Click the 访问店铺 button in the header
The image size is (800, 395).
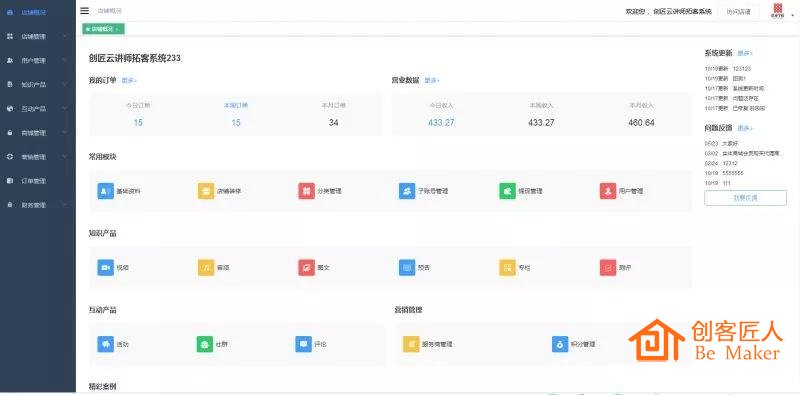click(738, 12)
